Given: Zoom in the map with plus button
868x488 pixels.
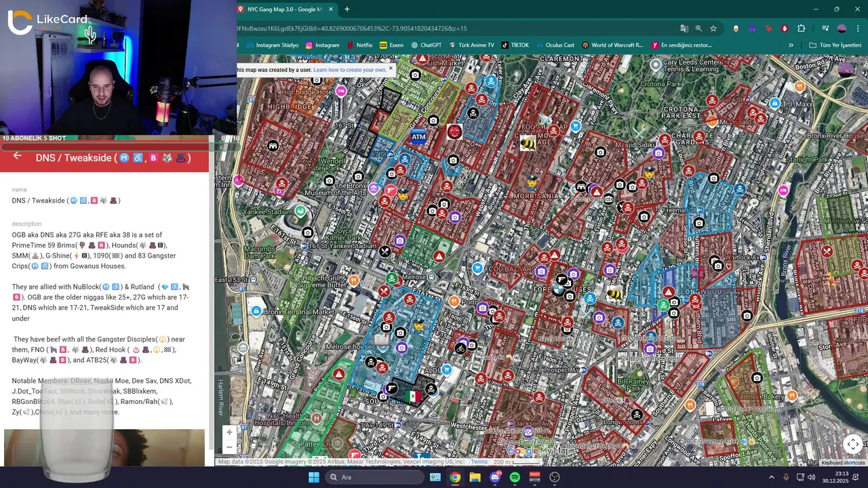Looking at the screenshot, I should (229, 432).
